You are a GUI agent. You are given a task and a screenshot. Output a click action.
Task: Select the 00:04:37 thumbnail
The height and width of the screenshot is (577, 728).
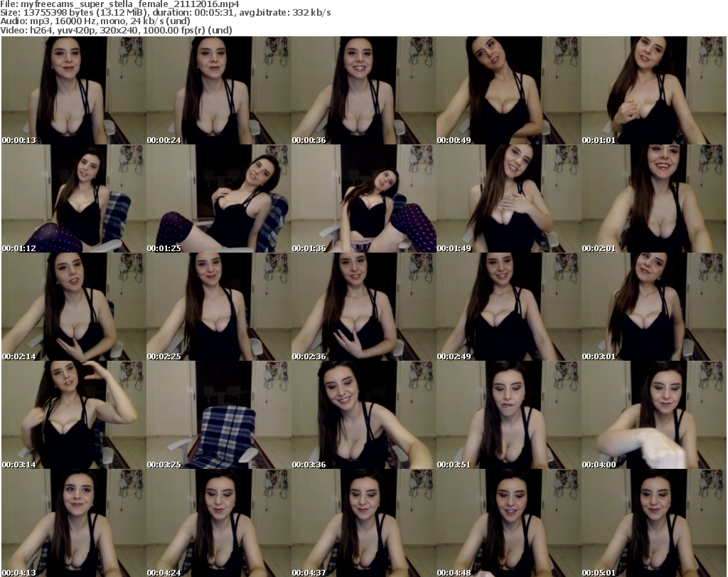pyautogui.click(x=363, y=523)
